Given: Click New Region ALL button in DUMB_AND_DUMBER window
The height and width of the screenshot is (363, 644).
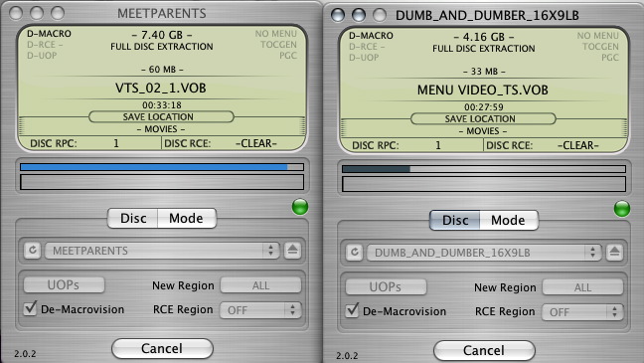Looking at the screenshot, I should pos(582,287).
